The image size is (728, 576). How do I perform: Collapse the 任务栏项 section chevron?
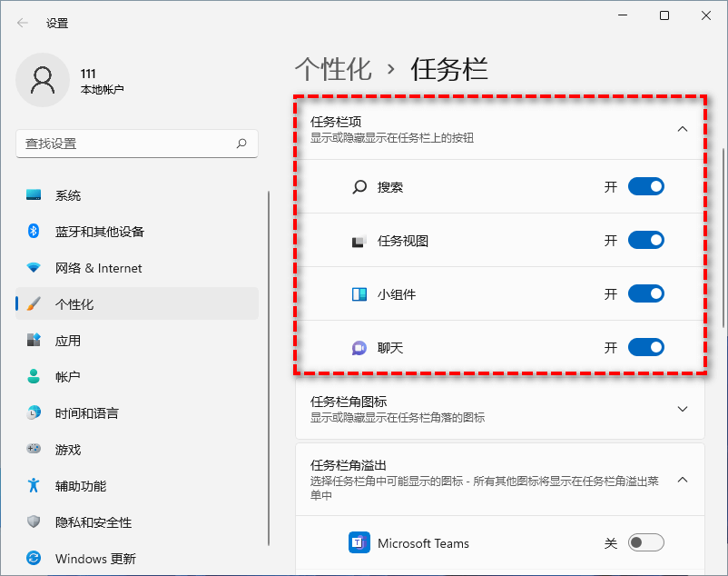click(x=683, y=129)
